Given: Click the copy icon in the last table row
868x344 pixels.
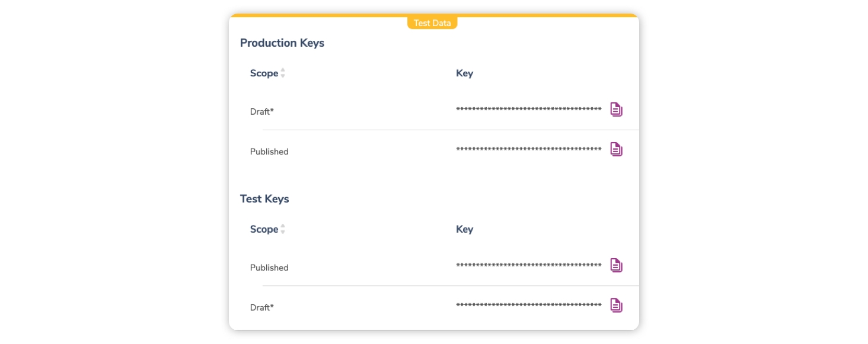Looking at the screenshot, I should coord(617,306).
